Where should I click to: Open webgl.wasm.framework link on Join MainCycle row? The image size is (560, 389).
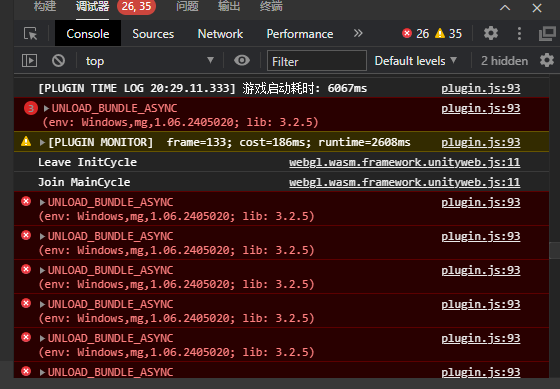(x=405, y=182)
